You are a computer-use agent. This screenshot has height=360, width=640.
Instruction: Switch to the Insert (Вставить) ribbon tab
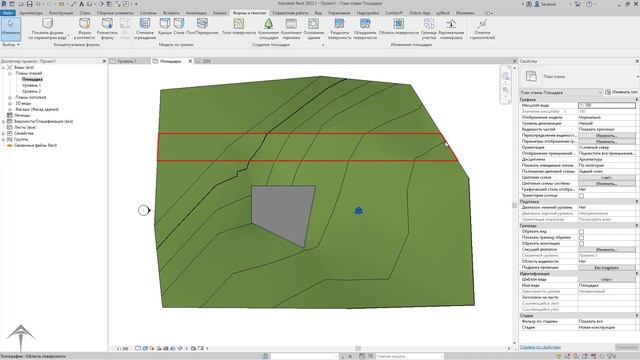(x=171, y=13)
